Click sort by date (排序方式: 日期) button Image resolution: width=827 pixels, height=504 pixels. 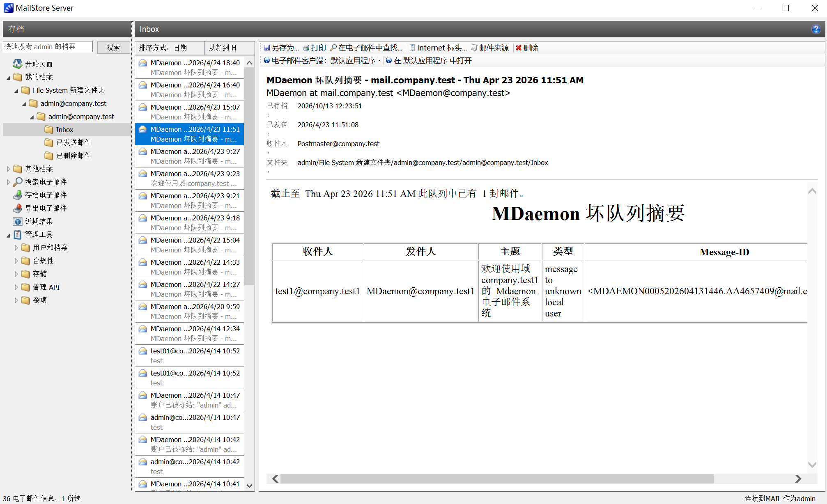tap(170, 48)
